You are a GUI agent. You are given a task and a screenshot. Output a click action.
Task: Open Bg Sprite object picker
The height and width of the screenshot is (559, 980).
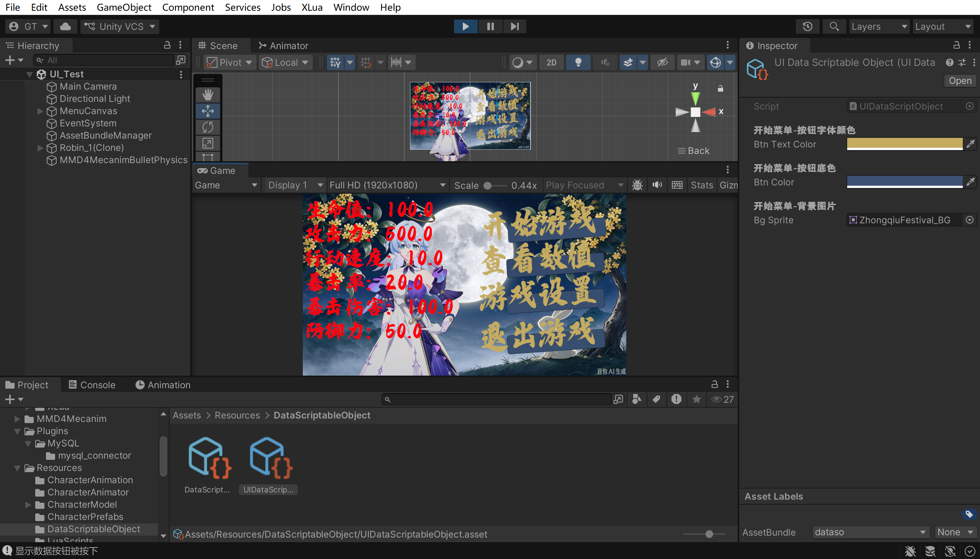pos(970,220)
